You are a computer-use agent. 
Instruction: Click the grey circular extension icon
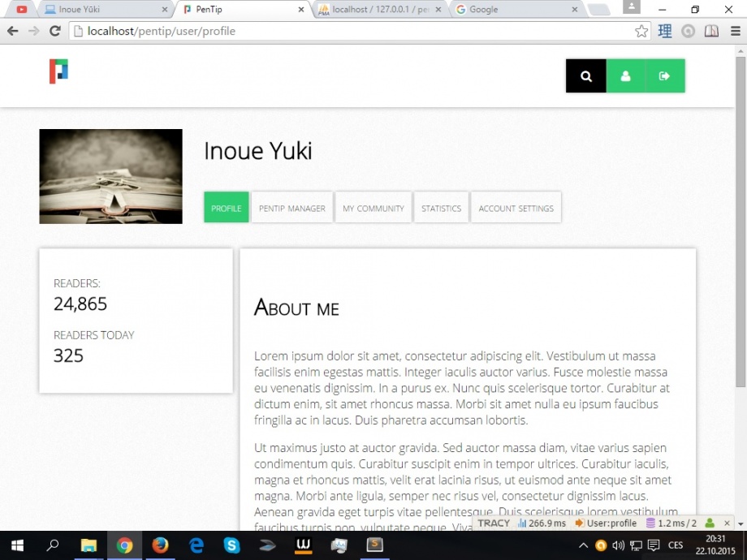pos(688,32)
